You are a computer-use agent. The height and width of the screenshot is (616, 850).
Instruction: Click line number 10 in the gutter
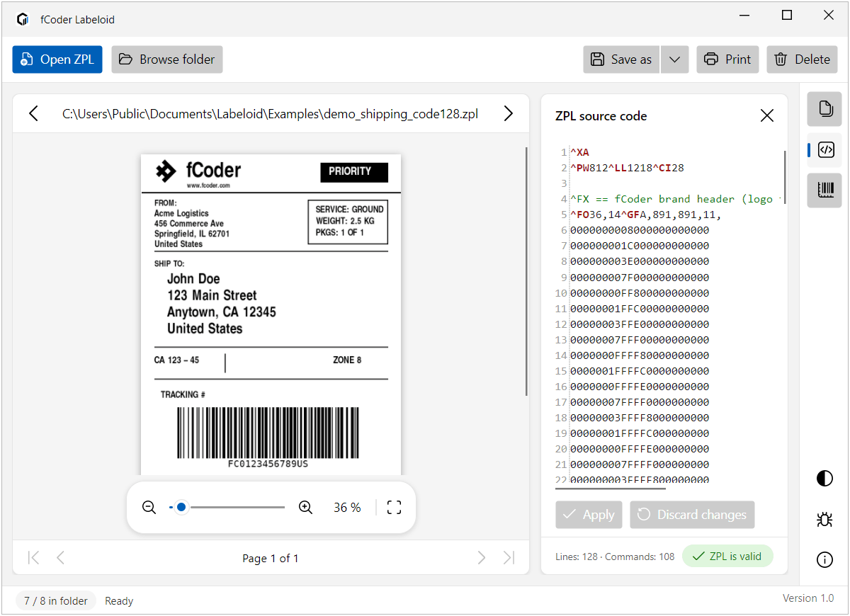[561, 292]
